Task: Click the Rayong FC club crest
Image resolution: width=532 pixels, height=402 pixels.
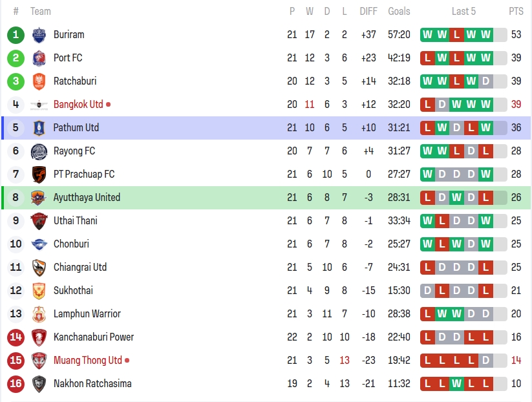Action: pos(39,151)
